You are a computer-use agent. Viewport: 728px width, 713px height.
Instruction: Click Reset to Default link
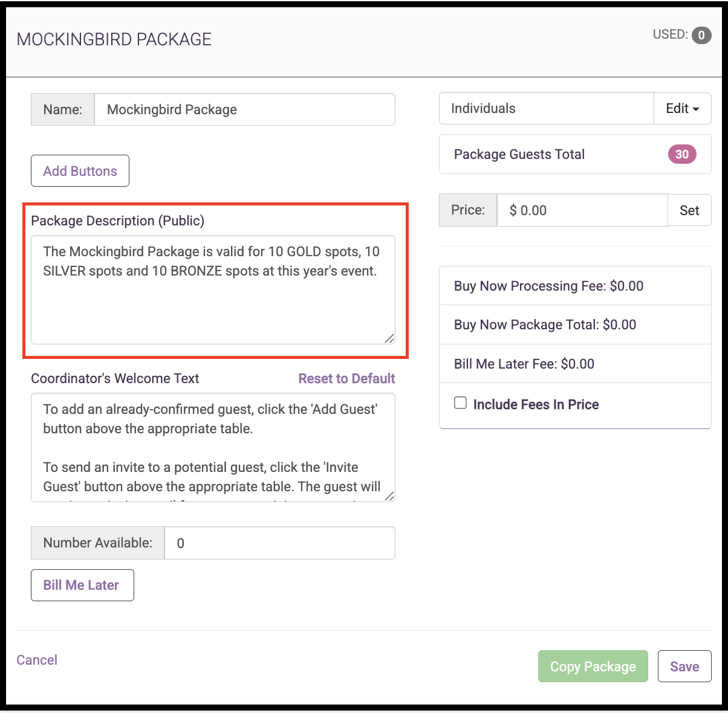point(346,378)
